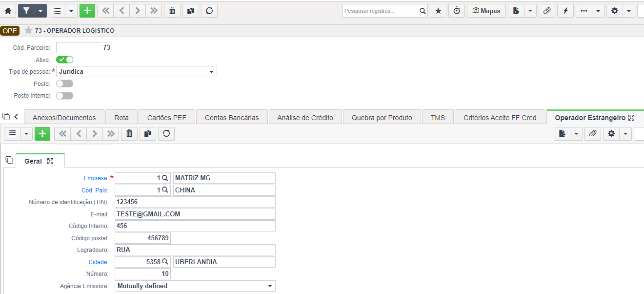This screenshot has width=644, height=294.
Task: Go to next record in top toolbar
Action: [138, 11]
